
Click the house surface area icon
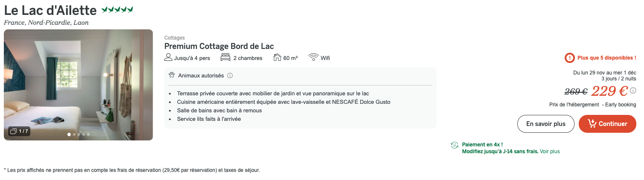tap(277, 57)
